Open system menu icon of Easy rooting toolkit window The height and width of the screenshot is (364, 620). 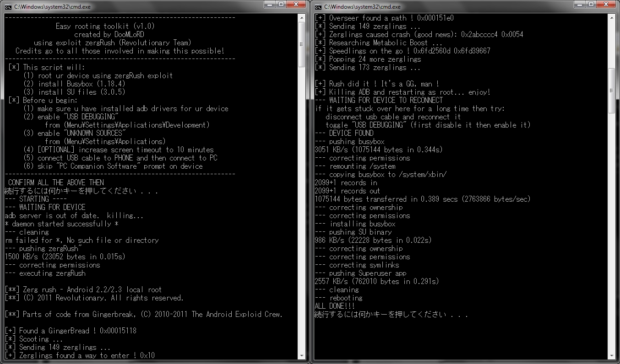[x=7, y=7]
